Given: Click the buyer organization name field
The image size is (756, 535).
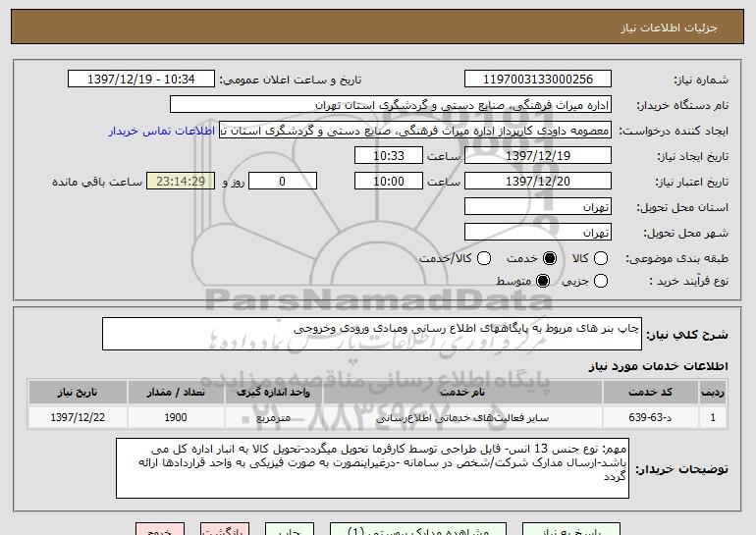Looking at the screenshot, I should click(x=391, y=105).
